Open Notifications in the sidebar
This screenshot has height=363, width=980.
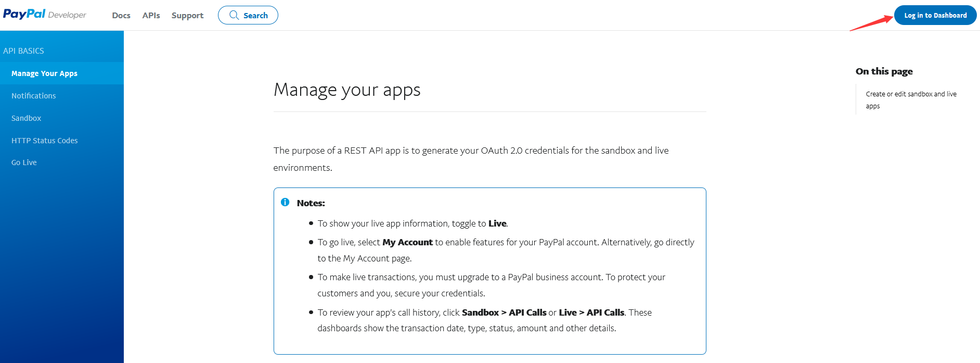pos(33,96)
